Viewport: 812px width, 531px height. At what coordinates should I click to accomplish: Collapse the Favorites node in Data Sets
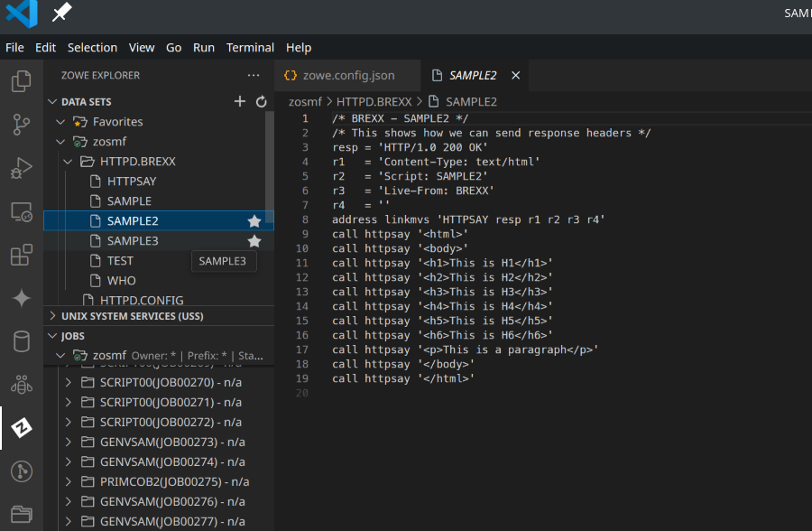coord(61,122)
